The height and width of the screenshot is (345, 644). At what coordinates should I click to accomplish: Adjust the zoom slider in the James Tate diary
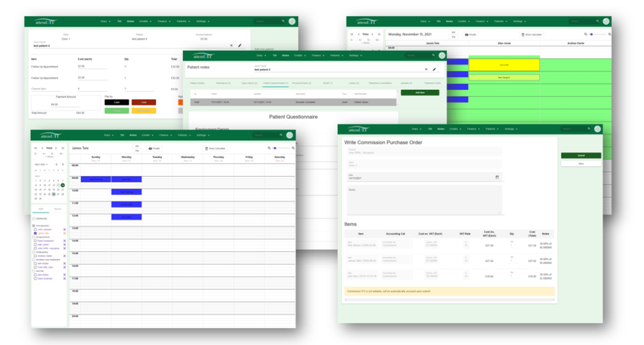click(x=281, y=148)
